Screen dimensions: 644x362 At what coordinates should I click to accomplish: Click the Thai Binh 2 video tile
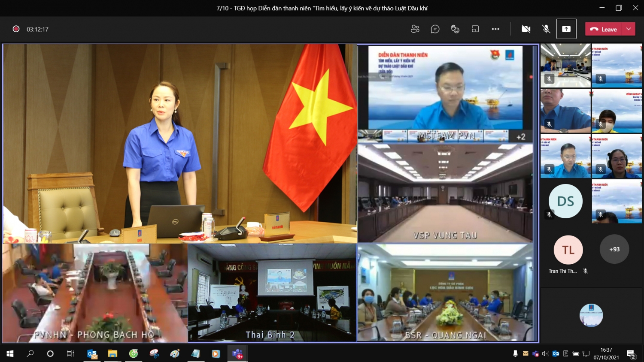pyautogui.click(x=272, y=293)
